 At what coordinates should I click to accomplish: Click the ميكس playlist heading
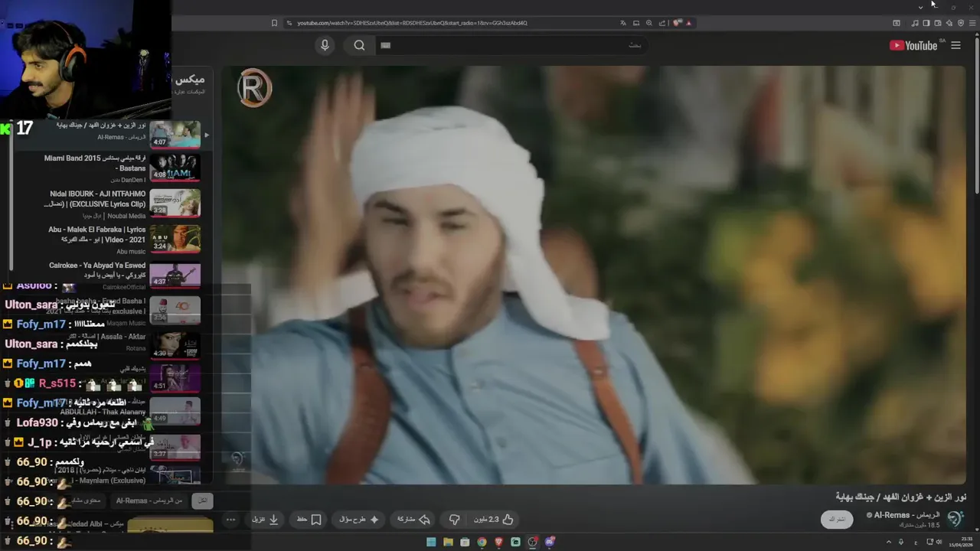pyautogui.click(x=190, y=80)
